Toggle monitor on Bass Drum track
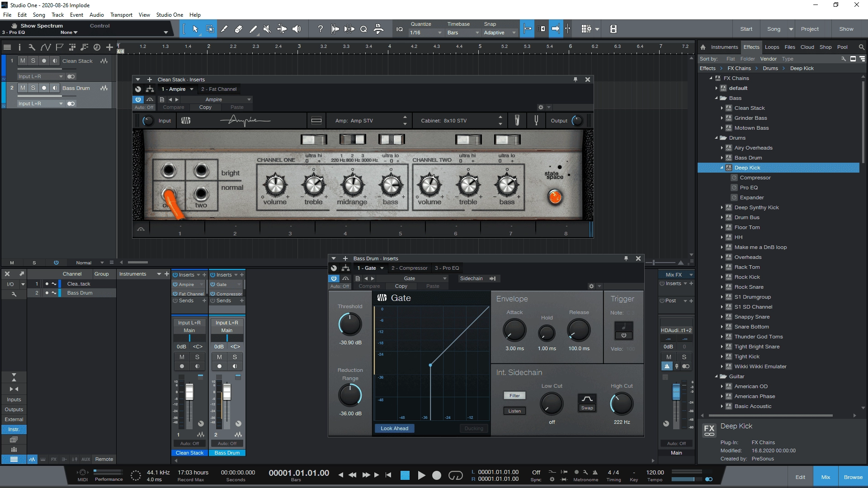 point(55,88)
